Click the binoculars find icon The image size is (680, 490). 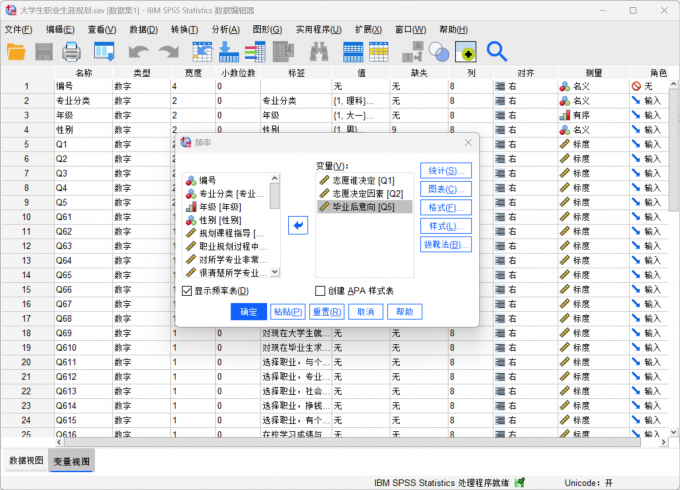(318, 51)
